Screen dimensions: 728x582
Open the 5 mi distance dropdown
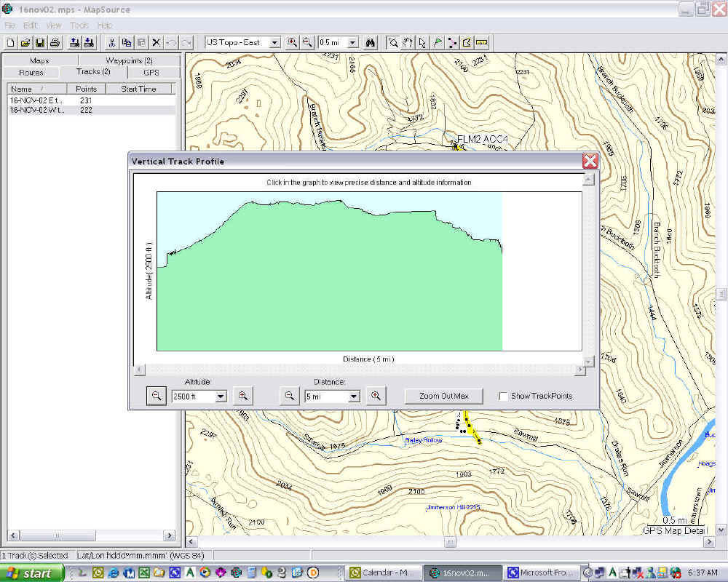click(x=354, y=396)
